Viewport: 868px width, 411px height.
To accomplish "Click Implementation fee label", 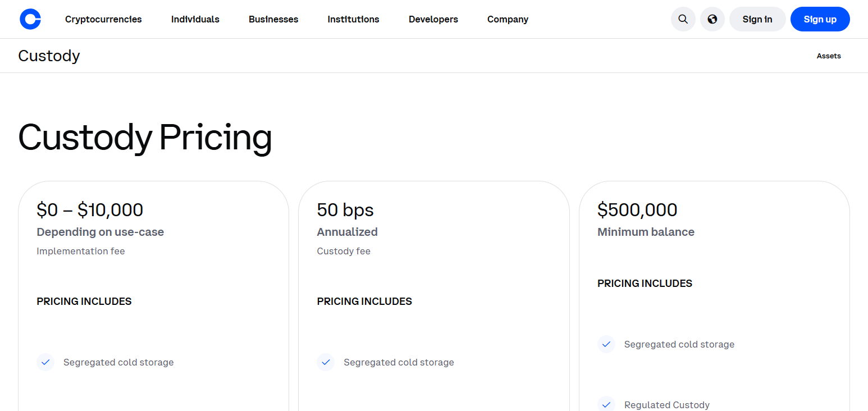I will click(x=81, y=251).
